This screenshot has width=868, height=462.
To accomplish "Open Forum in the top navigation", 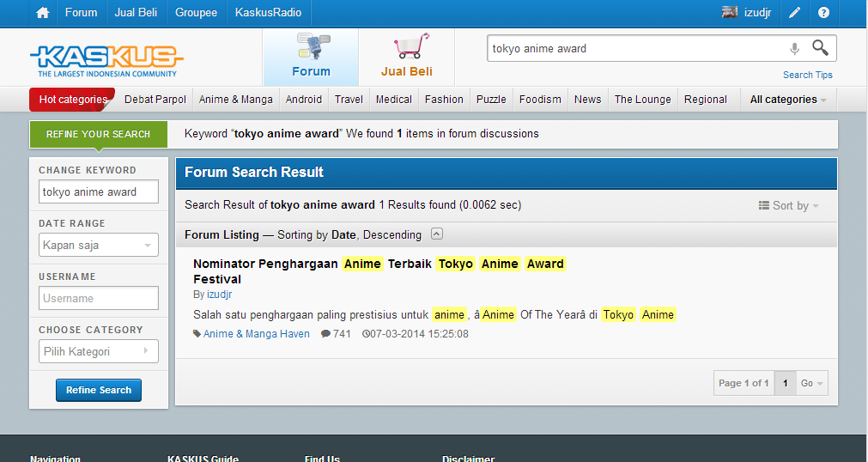I will 81,13.
